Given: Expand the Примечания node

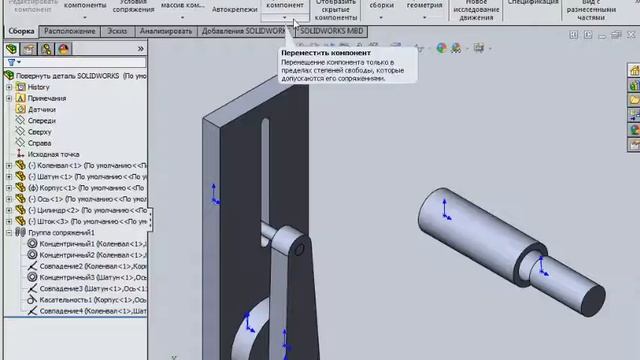Looking at the screenshot, I should (x=9, y=98).
